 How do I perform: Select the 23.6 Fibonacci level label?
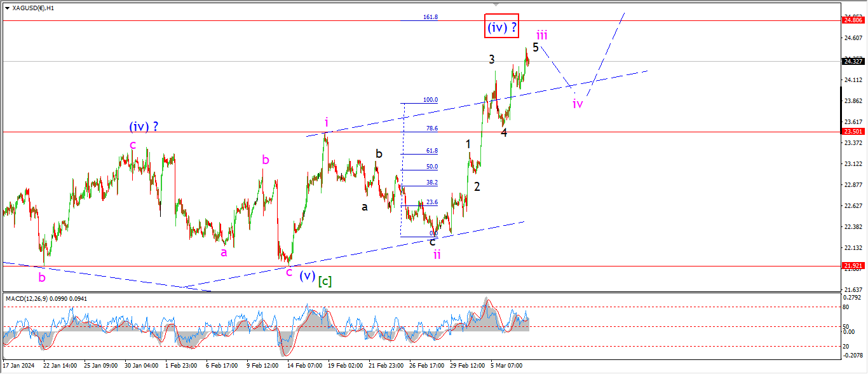431,202
